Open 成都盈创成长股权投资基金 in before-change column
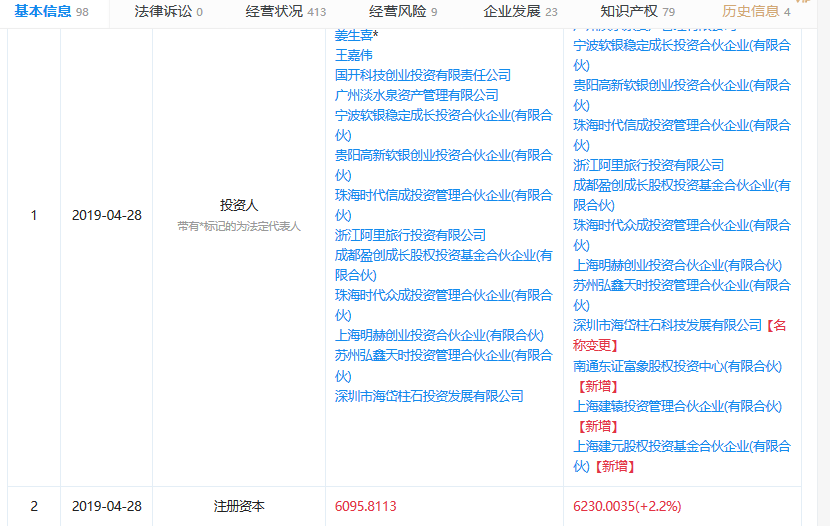830x526 pixels. [444, 265]
